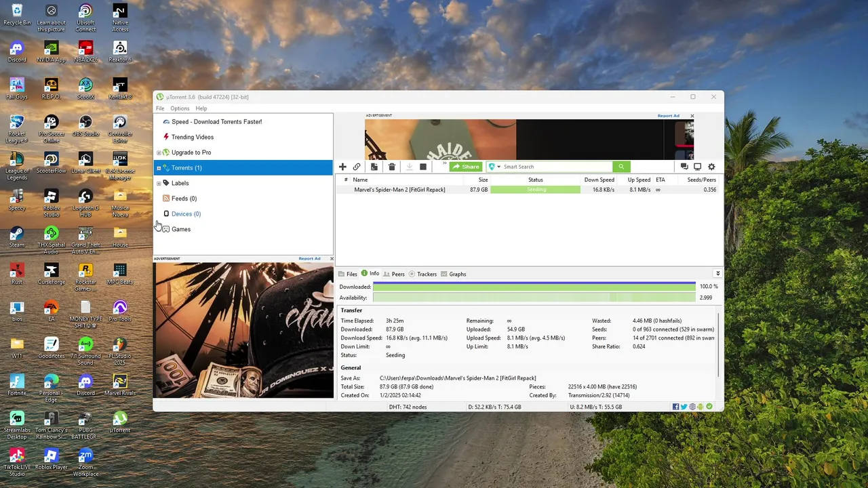This screenshot has width=868, height=488.
Task: Click the Add Torrent from URL link icon
Action: pos(357,167)
